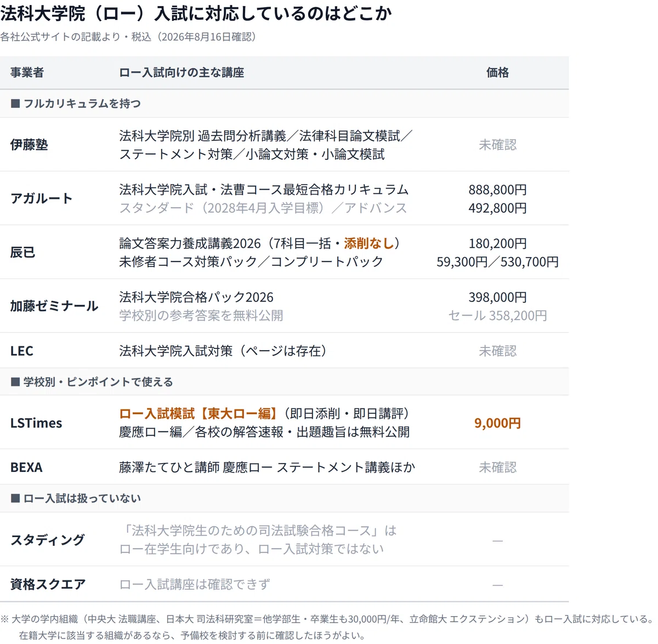
Task: Click the 法曹コース最短合格カリキュラム course line
Action: (264, 190)
